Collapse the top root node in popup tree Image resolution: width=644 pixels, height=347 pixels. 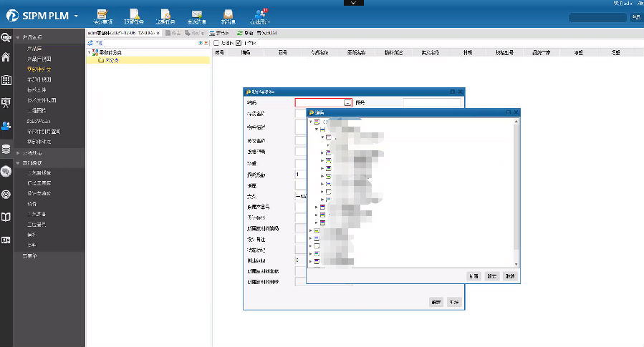[309, 122]
